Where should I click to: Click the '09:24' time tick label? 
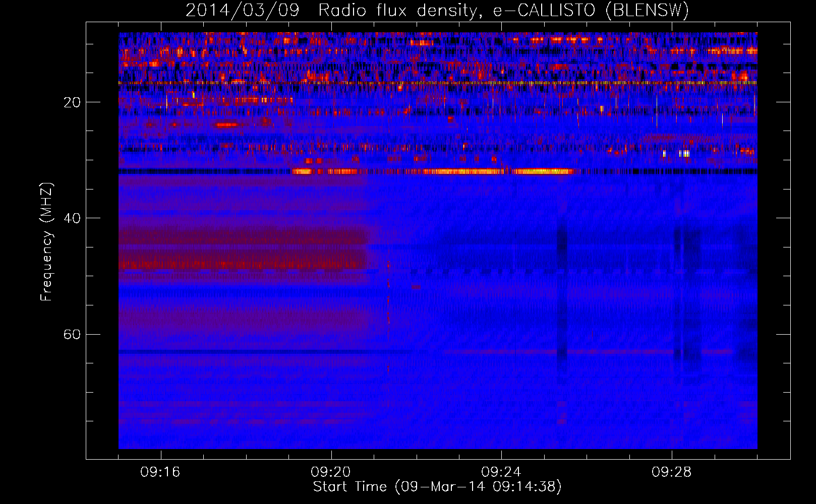(501, 472)
